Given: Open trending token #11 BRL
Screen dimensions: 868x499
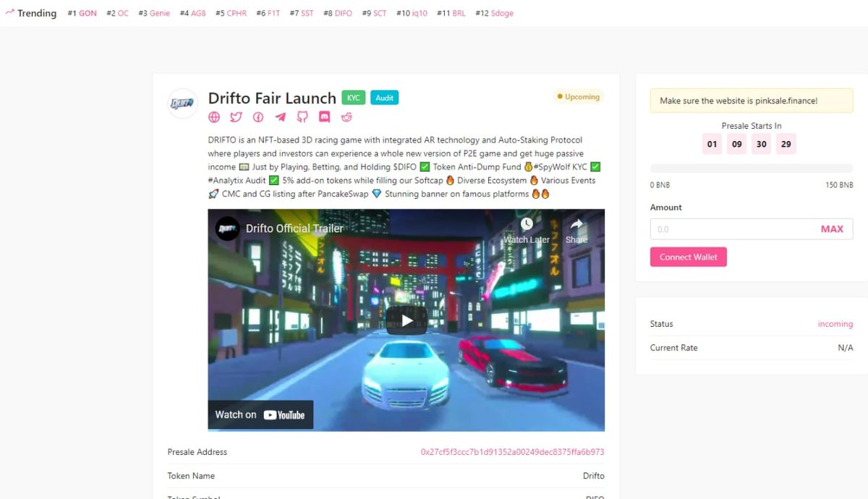Looking at the screenshot, I should [x=451, y=13].
